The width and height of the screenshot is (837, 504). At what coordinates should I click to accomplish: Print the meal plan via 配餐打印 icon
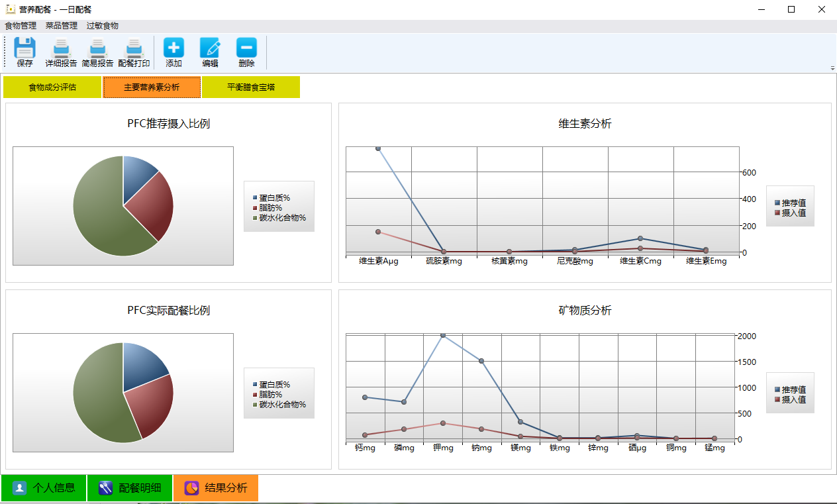tap(134, 48)
